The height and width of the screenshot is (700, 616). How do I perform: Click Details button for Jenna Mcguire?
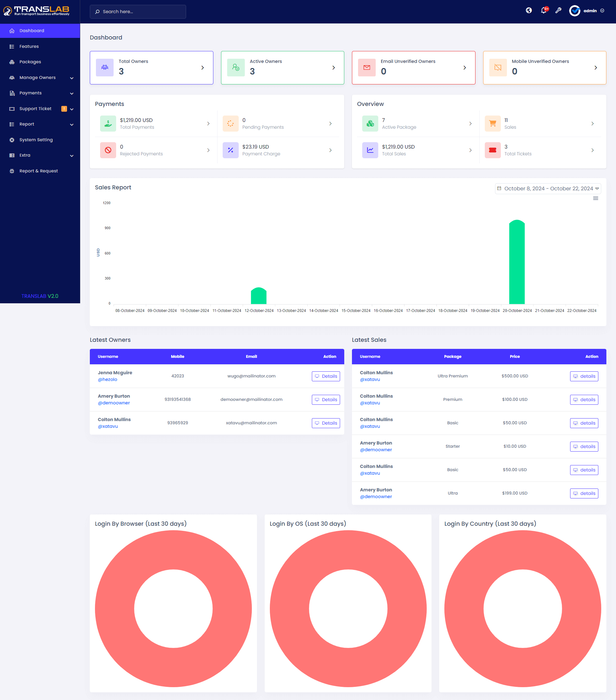326,376
